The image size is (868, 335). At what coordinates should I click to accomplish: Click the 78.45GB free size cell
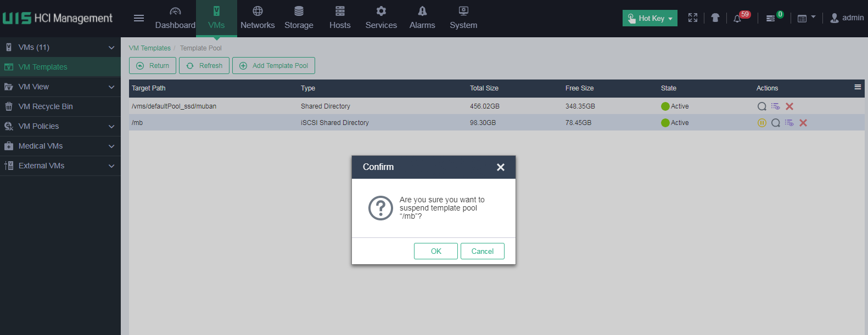coord(579,123)
